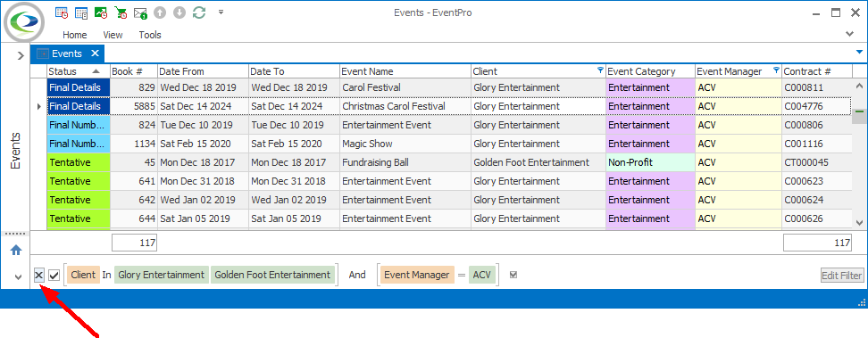The image size is (868, 338).
Task: Click contract number C000806
Action: (816, 125)
